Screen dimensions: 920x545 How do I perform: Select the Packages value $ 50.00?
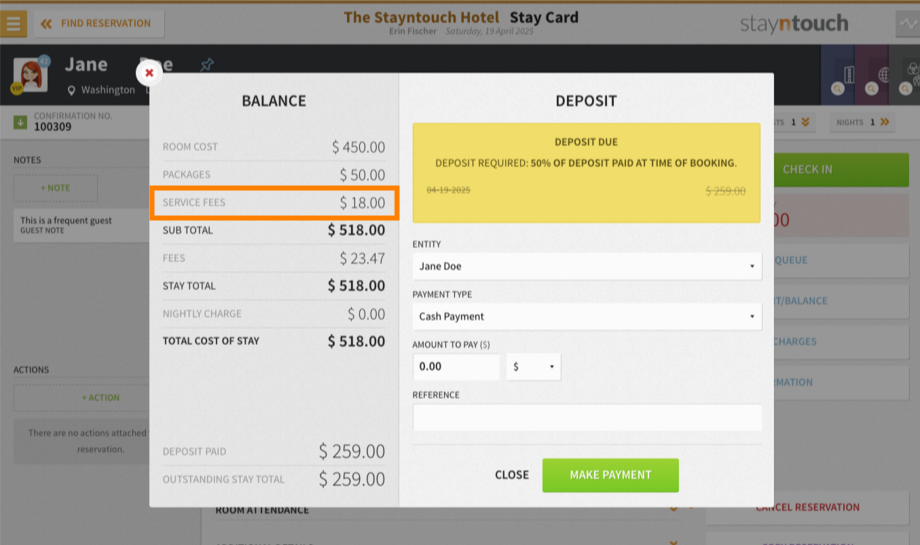[362, 175]
